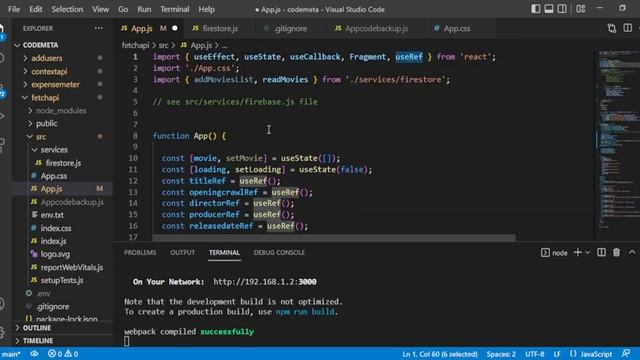Maximize panel size with caret icon
640x360 pixels.
pyautogui.click(x=632, y=253)
